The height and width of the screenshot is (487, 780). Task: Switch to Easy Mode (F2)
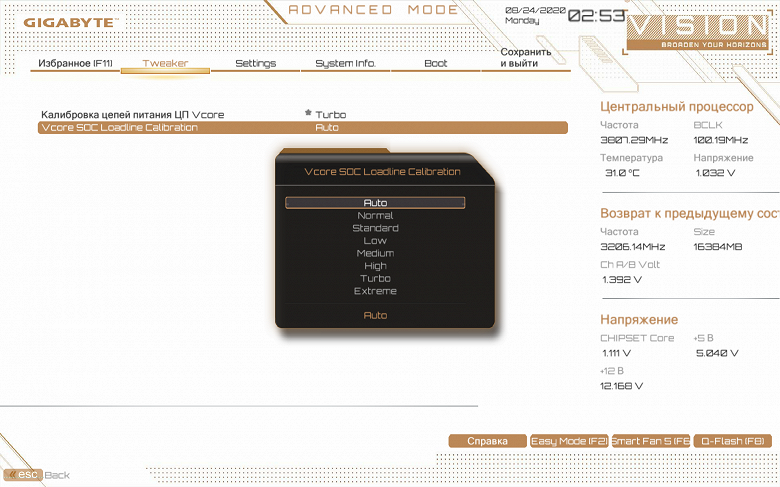click(569, 441)
